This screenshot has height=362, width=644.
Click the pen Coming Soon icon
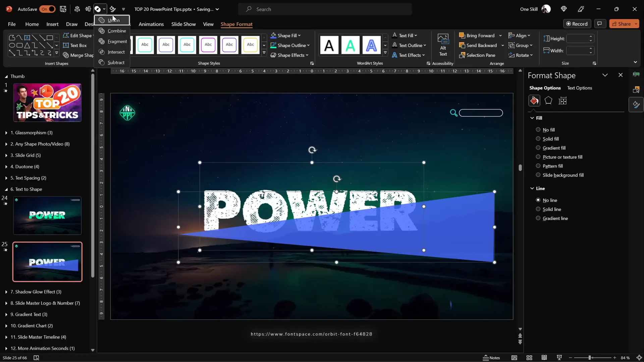tap(581, 9)
